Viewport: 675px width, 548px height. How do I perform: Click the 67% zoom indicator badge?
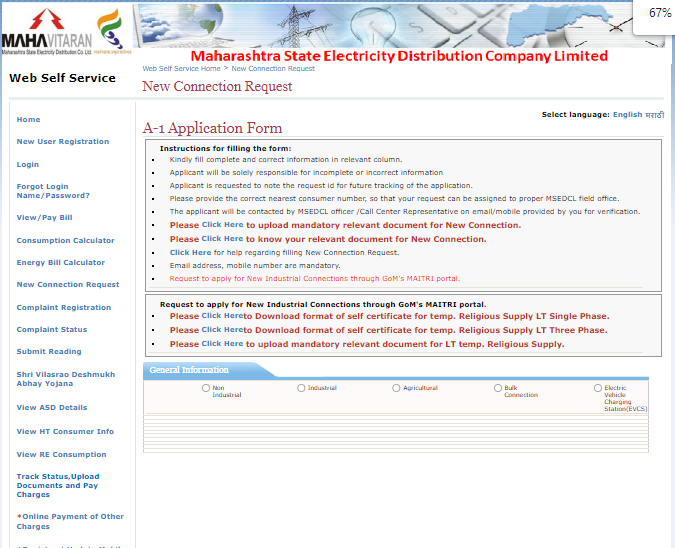659,13
